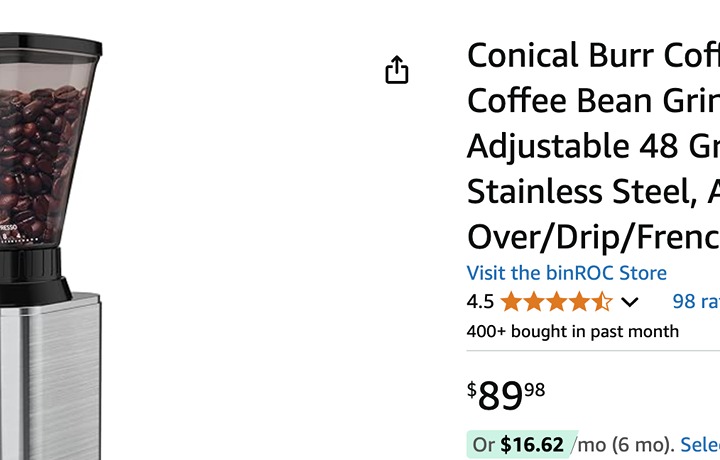Click the green $16.62 monthly payment badge
This screenshot has width=720, height=460.
coord(522,444)
